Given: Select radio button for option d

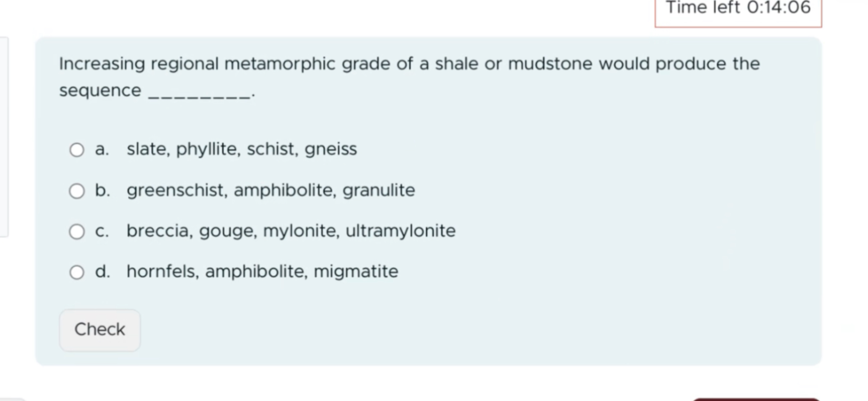Looking at the screenshot, I should point(77,271).
